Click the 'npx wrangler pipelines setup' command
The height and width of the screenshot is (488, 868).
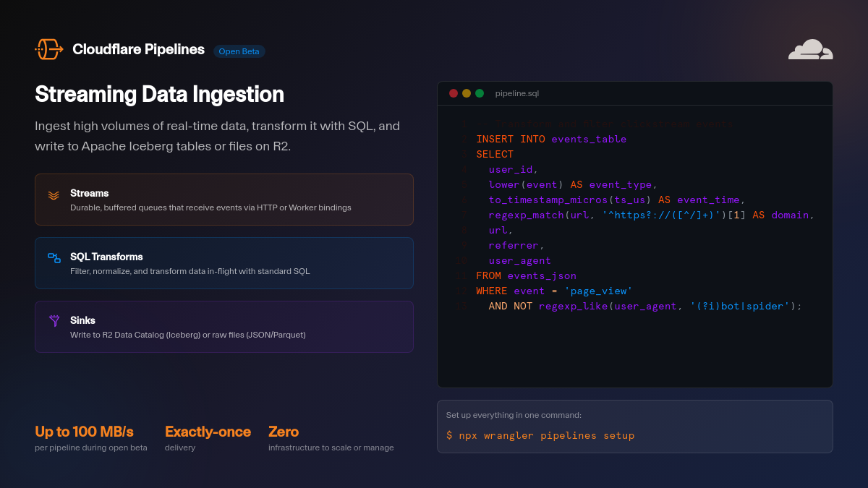[x=547, y=435]
